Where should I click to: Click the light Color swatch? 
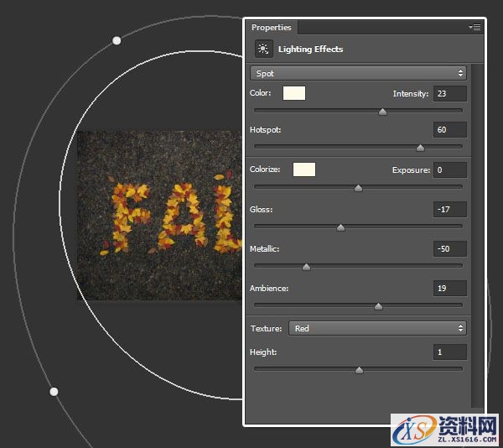tap(294, 93)
